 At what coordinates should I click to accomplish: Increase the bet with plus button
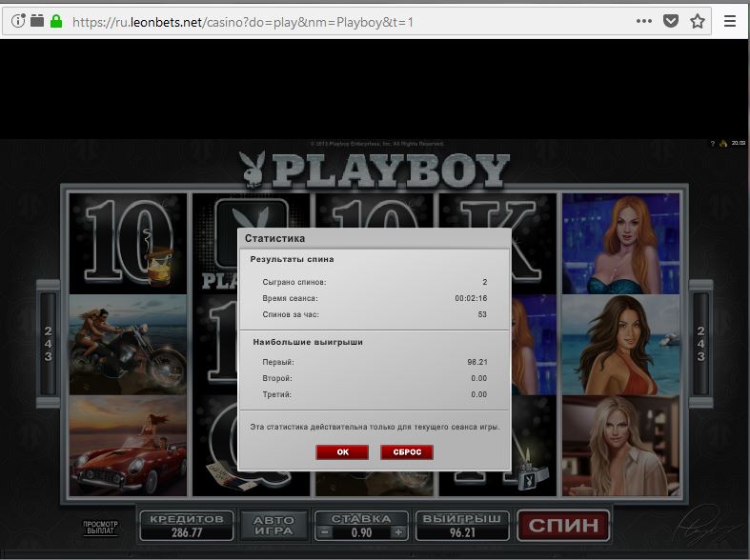click(x=397, y=532)
